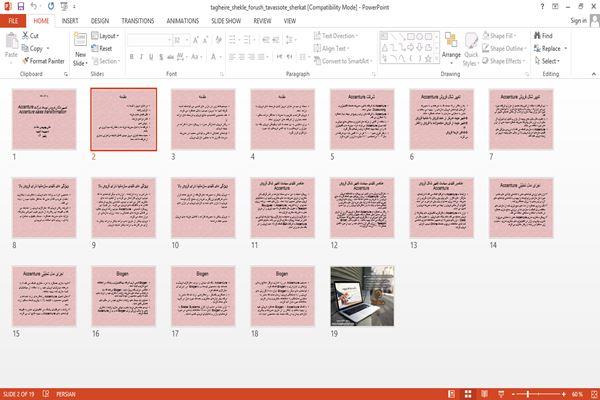The height and width of the screenshot is (400, 600).
Task: Toggle Strikethrough formatting
Action: 170,57
